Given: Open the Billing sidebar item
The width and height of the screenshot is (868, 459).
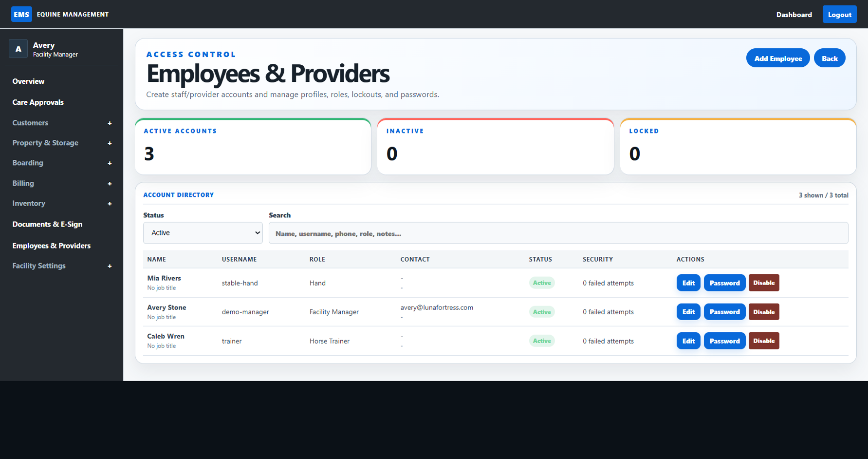Looking at the screenshot, I should click(23, 183).
